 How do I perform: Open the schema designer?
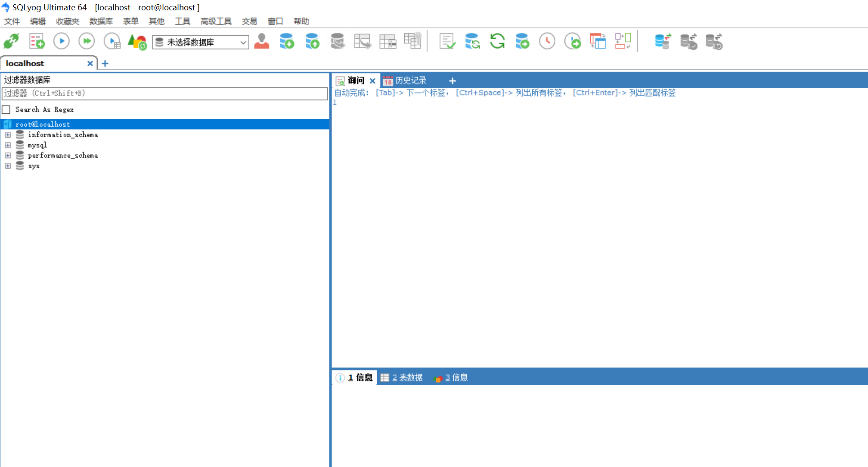coord(623,41)
